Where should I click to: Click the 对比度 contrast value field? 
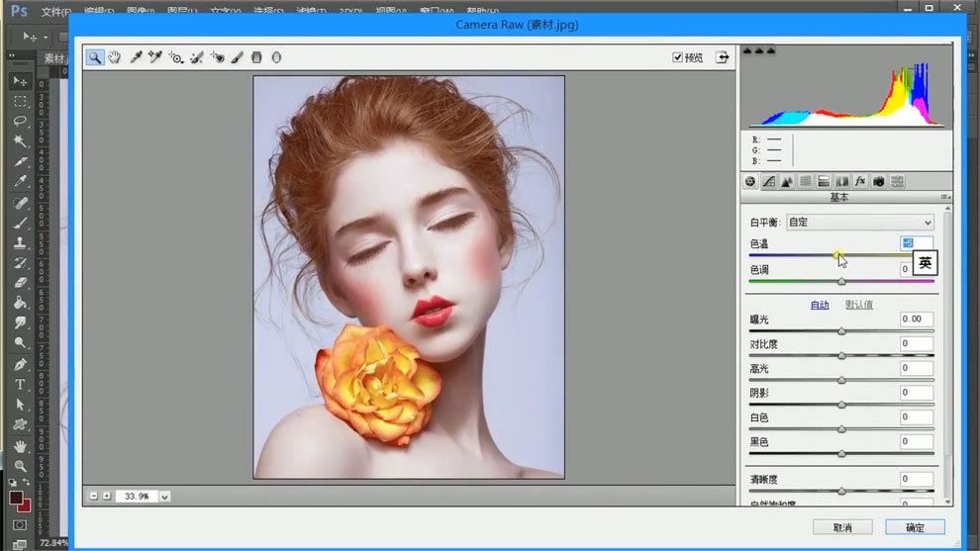point(916,344)
